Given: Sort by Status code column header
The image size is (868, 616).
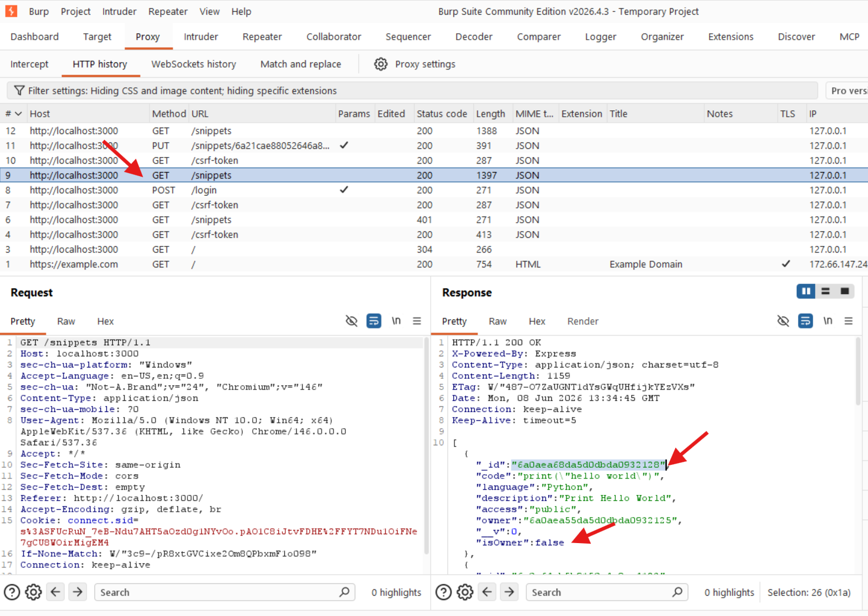Looking at the screenshot, I should pos(442,114).
